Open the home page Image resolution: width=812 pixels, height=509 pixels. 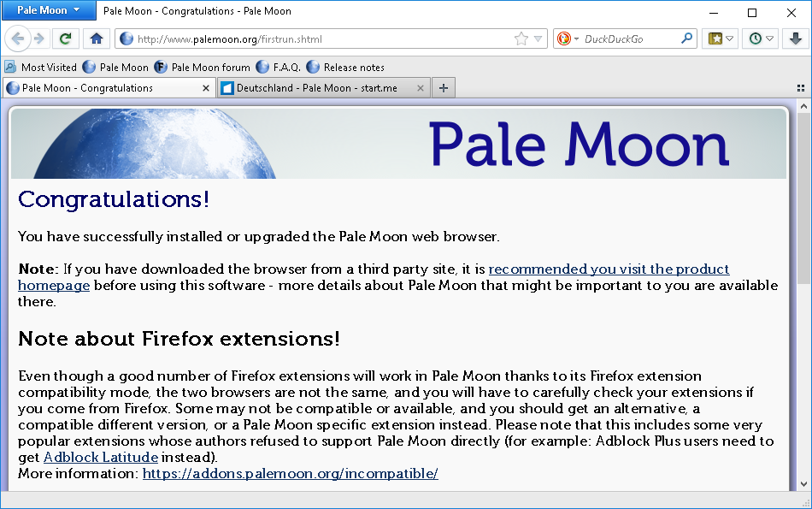(x=97, y=38)
